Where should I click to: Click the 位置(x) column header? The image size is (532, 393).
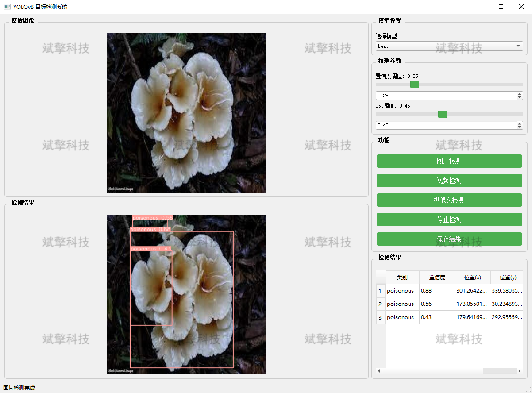click(x=473, y=277)
